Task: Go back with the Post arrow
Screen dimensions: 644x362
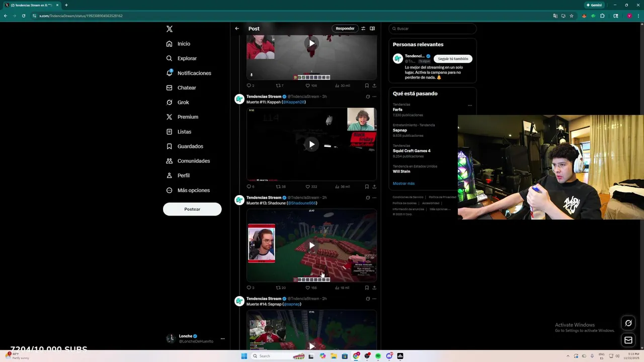Action: pos(237,29)
